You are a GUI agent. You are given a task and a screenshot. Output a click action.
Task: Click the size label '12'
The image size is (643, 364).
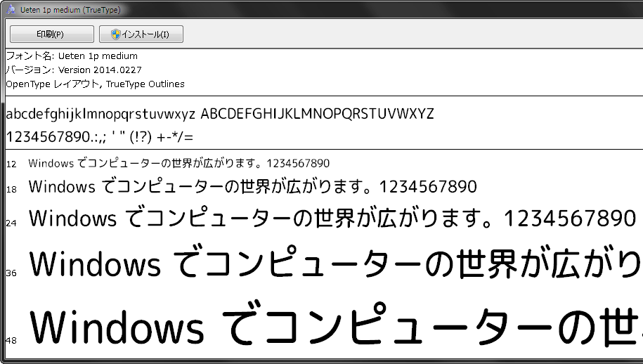coord(11,164)
